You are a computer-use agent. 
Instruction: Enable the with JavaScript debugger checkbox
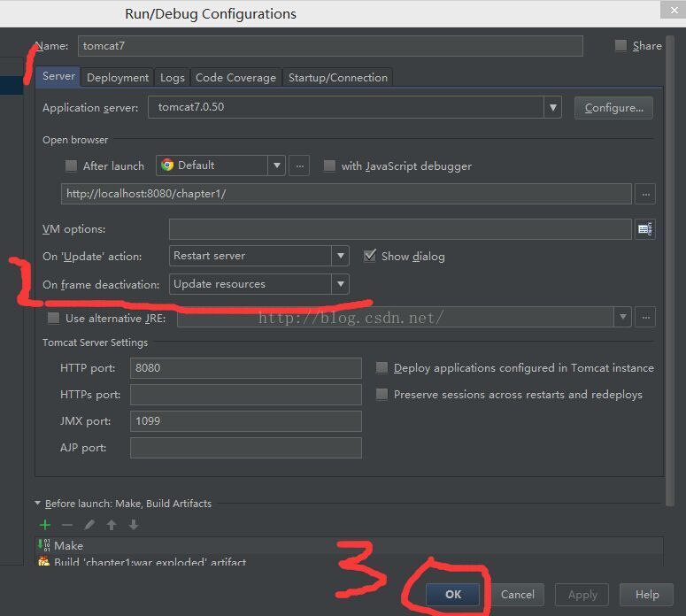[329, 166]
